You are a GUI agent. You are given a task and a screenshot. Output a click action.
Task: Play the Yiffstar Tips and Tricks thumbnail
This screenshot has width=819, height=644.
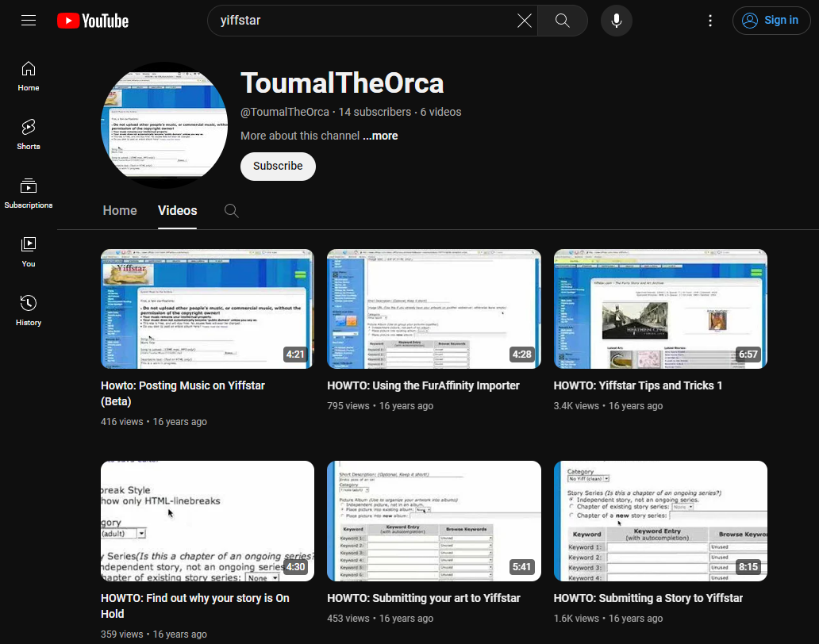tap(660, 309)
